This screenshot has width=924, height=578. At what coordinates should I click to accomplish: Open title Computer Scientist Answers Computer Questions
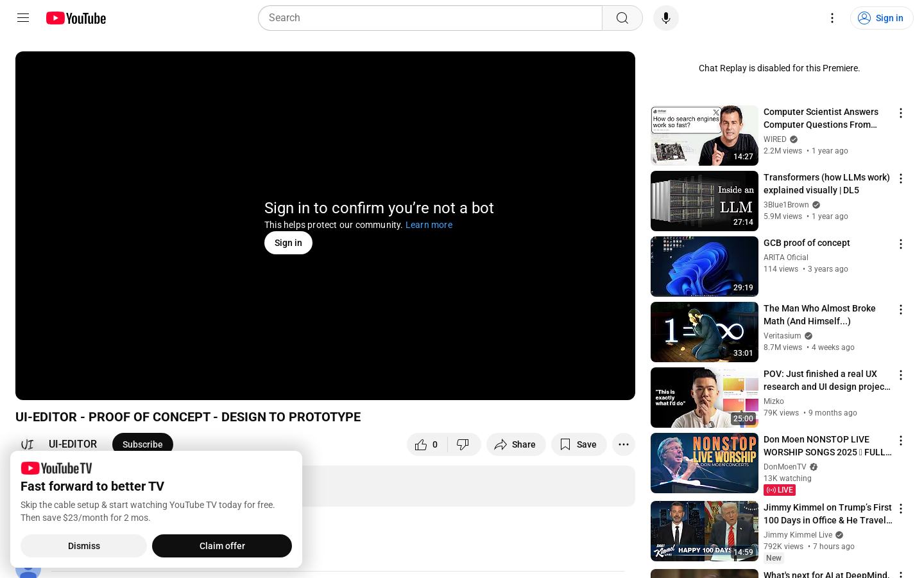click(x=821, y=118)
